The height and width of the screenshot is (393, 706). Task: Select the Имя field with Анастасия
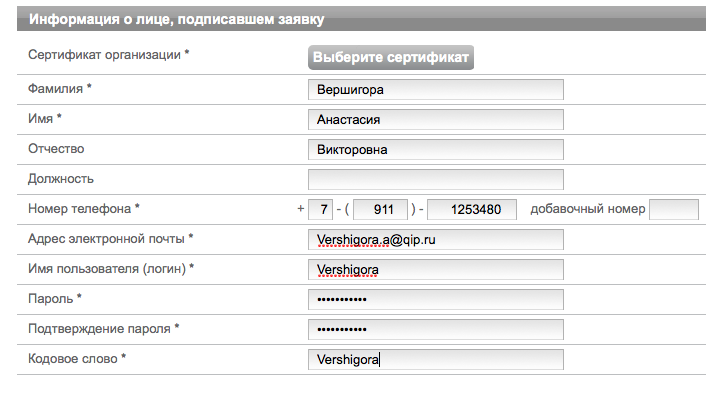[x=435, y=120]
